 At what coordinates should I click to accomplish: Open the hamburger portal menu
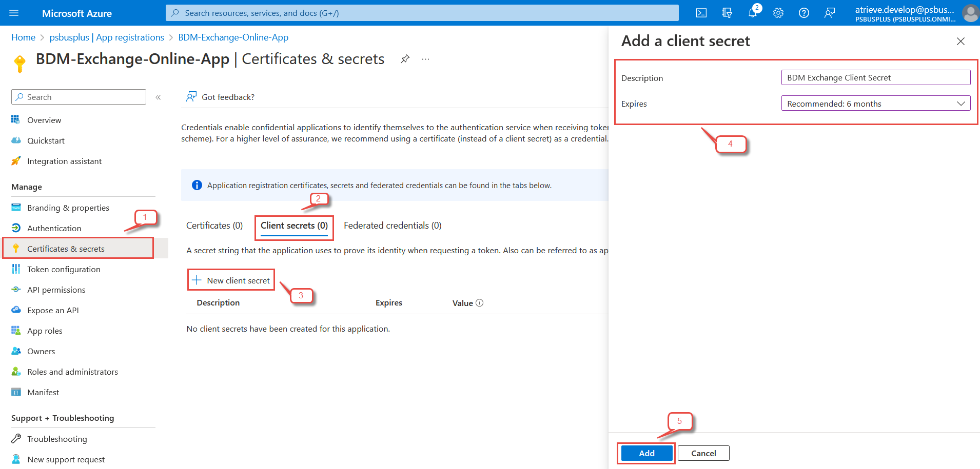tap(14, 13)
